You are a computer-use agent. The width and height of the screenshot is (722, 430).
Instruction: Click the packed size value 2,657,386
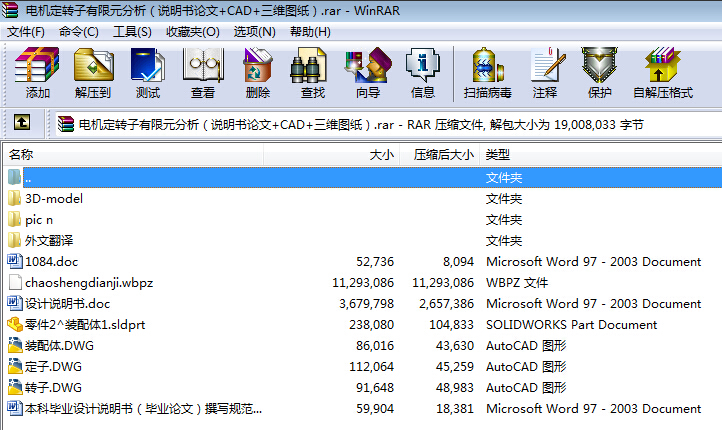[446, 304]
